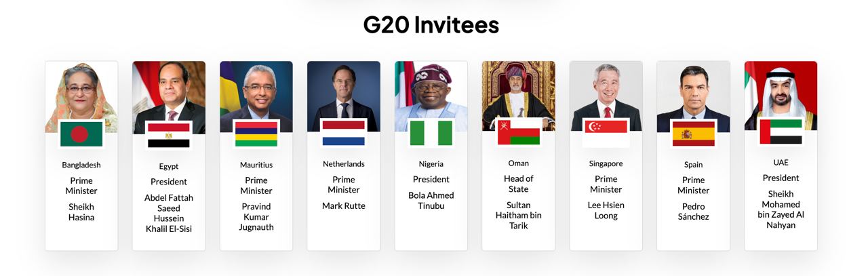
Task: Click the Oman flag icon
Action: point(519,132)
